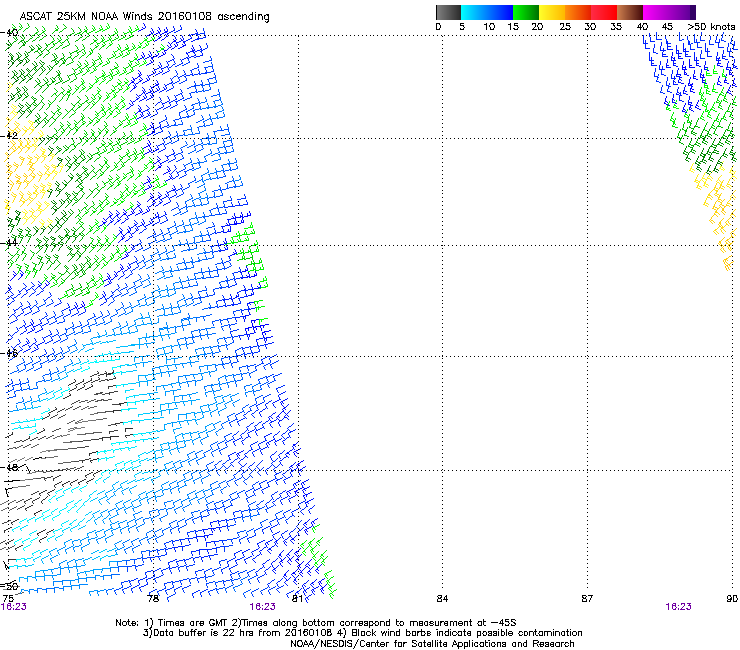Click the title text 'ASCAT 25KM NOAA Winds 20160108 ascending'
Image resolution: width=740 pixels, height=650 pixels.
coord(144,17)
